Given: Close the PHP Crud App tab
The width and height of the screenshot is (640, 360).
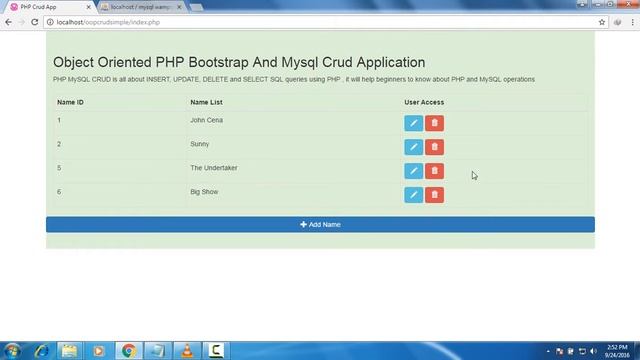Looking at the screenshot, I should click(x=88, y=7).
